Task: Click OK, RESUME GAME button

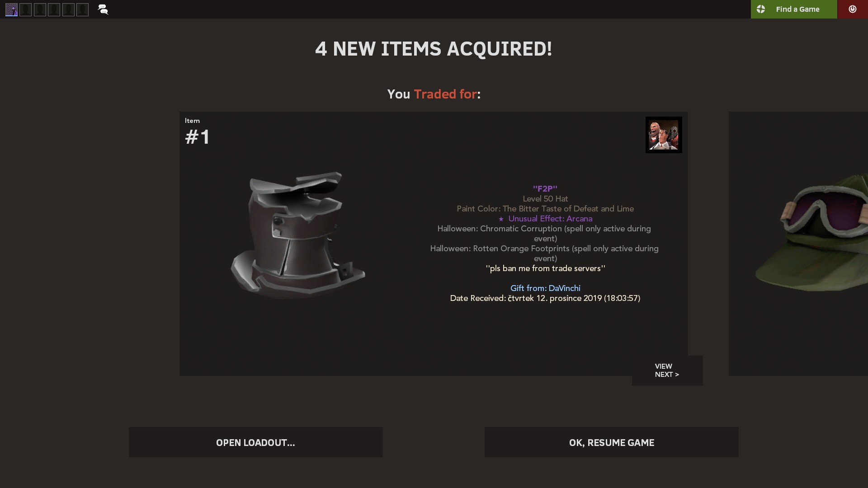Action: click(612, 442)
